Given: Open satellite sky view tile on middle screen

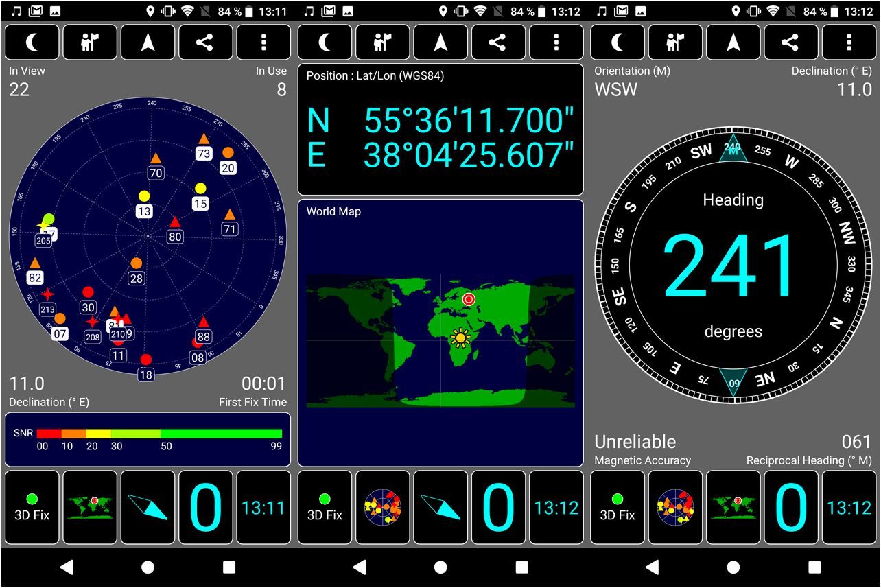Looking at the screenshot, I should [383, 508].
